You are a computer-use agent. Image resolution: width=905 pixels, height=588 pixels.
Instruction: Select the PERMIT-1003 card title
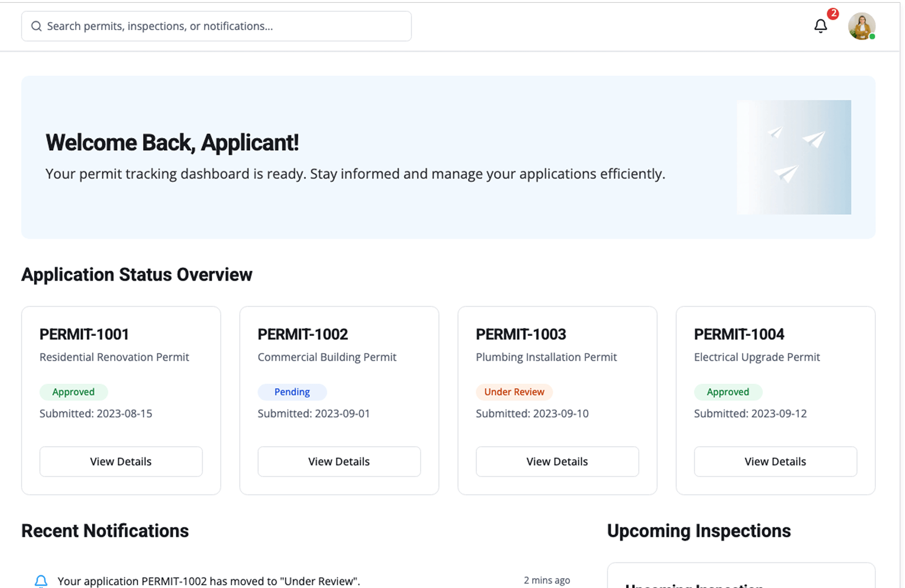tap(520, 334)
